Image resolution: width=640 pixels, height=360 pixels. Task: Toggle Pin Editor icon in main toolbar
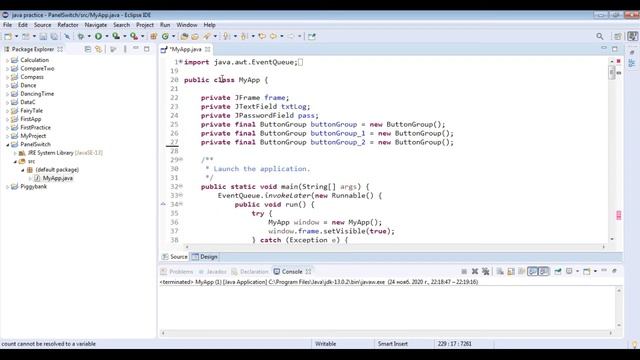click(312, 36)
